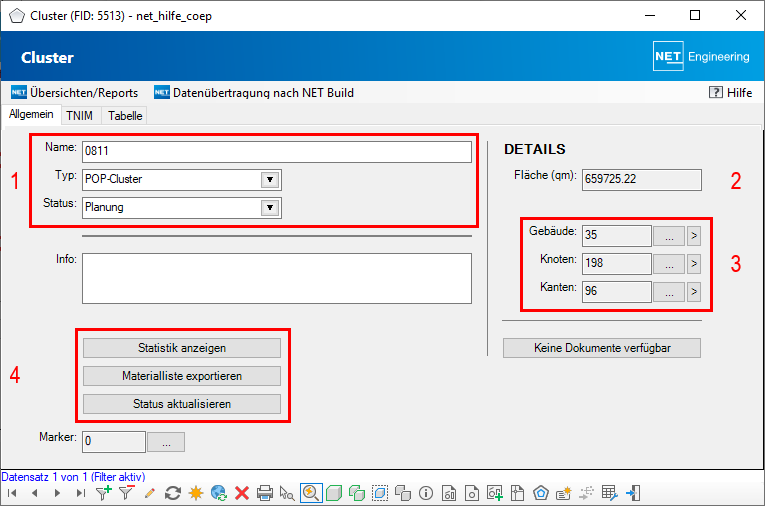Click the table with wrench icon
Image resolution: width=765 pixels, height=506 pixels.
pos(609,493)
